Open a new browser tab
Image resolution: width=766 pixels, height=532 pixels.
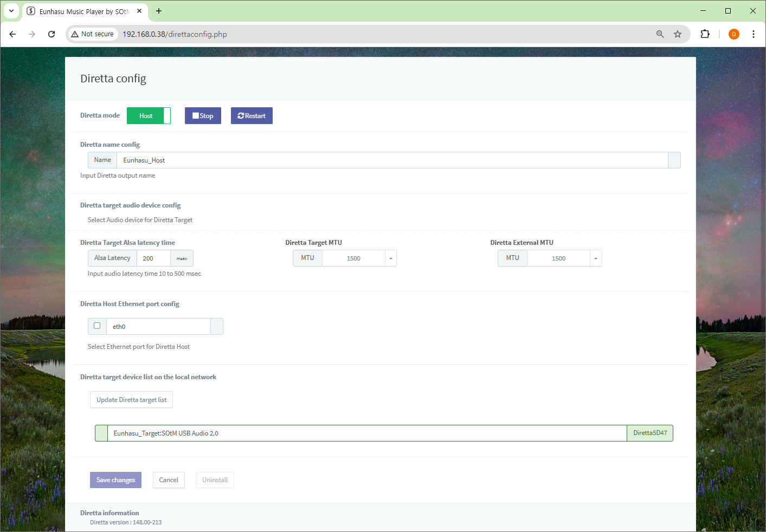click(x=159, y=11)
